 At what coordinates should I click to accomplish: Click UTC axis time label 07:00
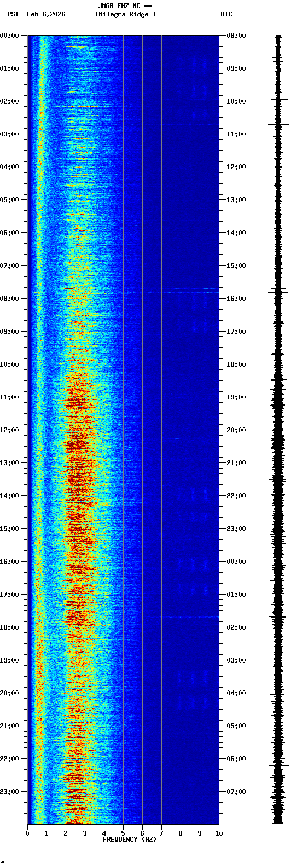(x=236, y=792)
